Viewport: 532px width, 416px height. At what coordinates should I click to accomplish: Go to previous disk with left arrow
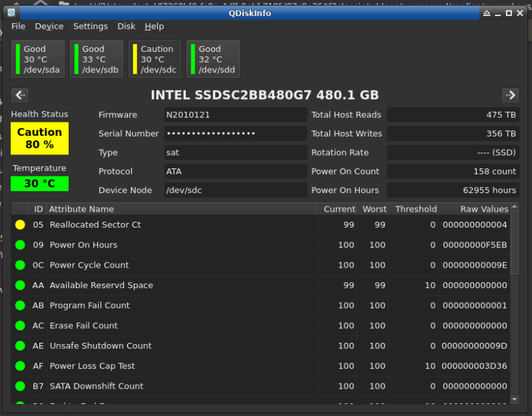[20, 95]
